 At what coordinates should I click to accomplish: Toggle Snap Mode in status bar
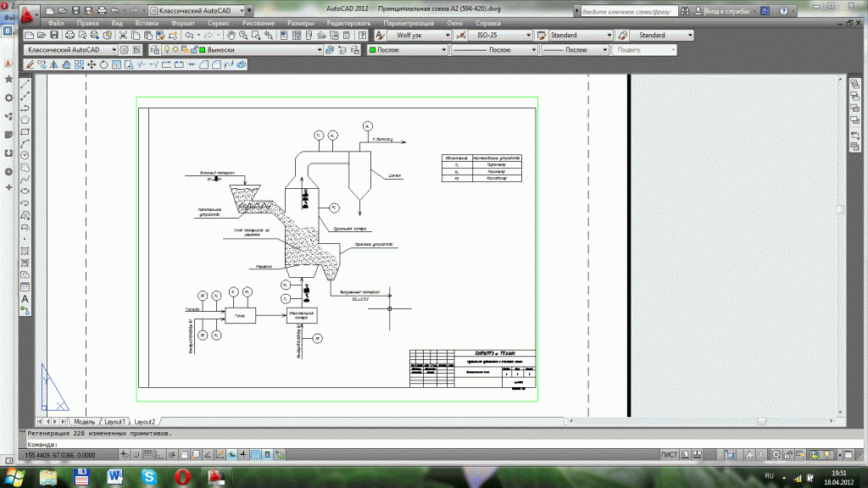tap(136, 455)
